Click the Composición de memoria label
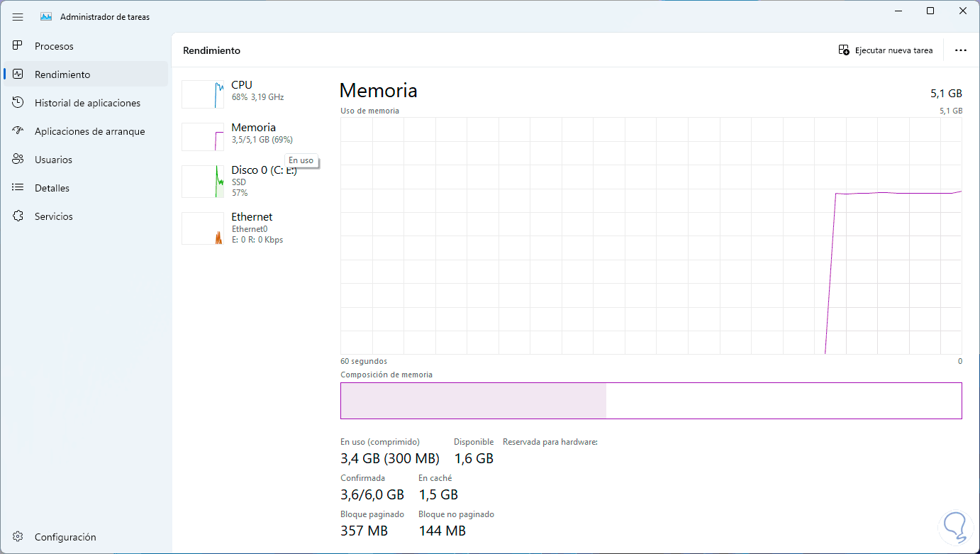 [386, 375]
